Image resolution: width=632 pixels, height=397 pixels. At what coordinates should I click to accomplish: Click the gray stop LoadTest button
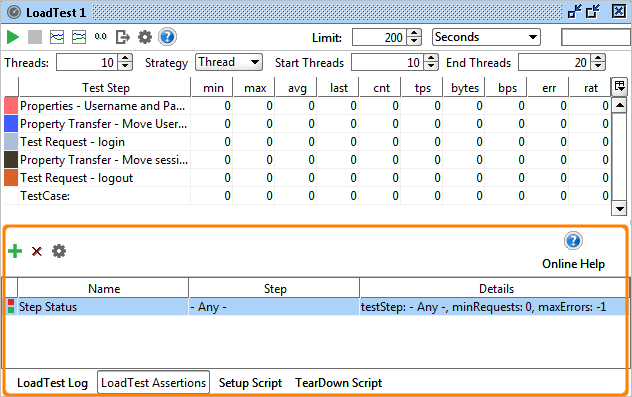tap(35, 37)
